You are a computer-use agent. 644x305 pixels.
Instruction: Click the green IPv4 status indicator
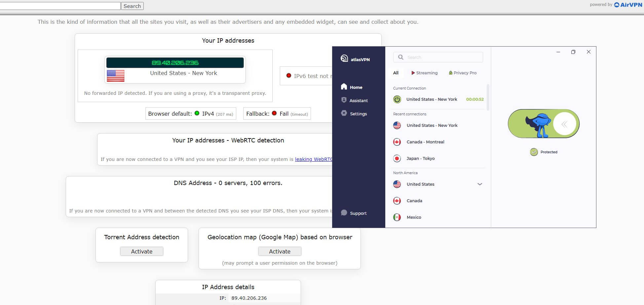(197, 113)
